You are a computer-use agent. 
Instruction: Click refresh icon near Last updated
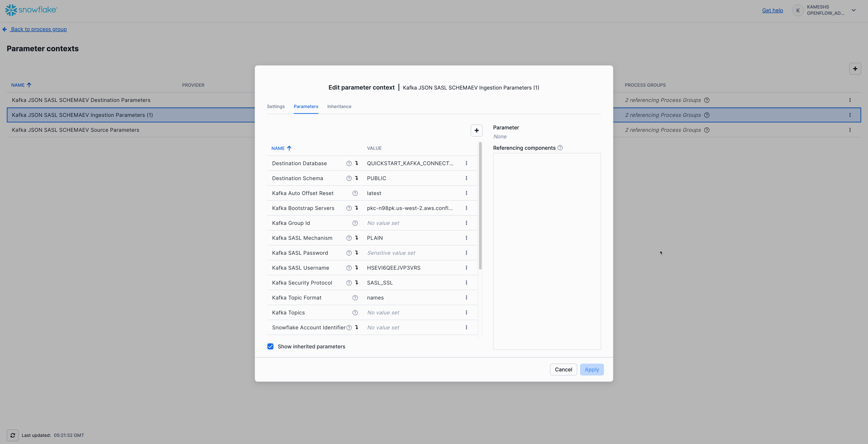(13, 435)
